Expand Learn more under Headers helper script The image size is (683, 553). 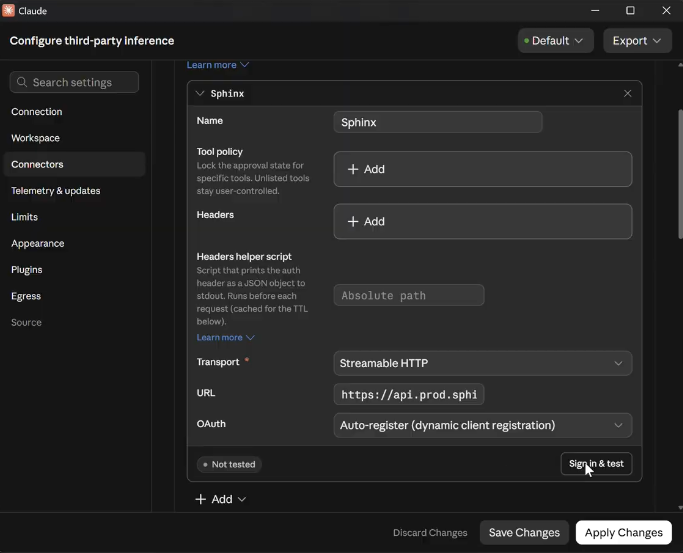pyautogui.click(x=226, y=337)
